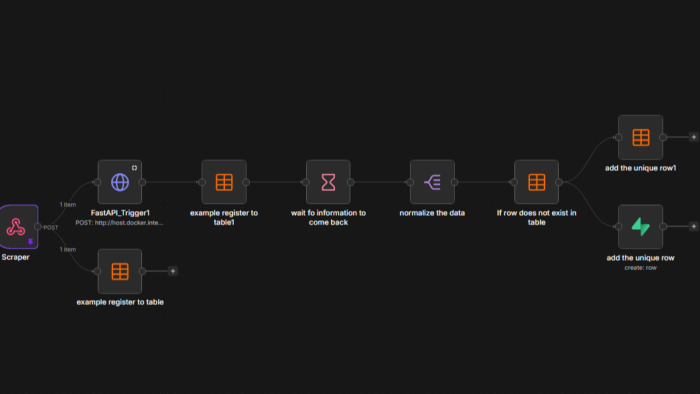
Task: Open the example register to table1 node
Action: pos(224,182)
